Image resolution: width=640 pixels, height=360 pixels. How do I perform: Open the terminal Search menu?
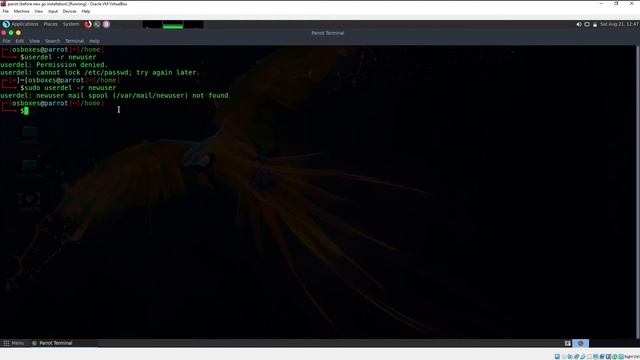tap(52, 41)
